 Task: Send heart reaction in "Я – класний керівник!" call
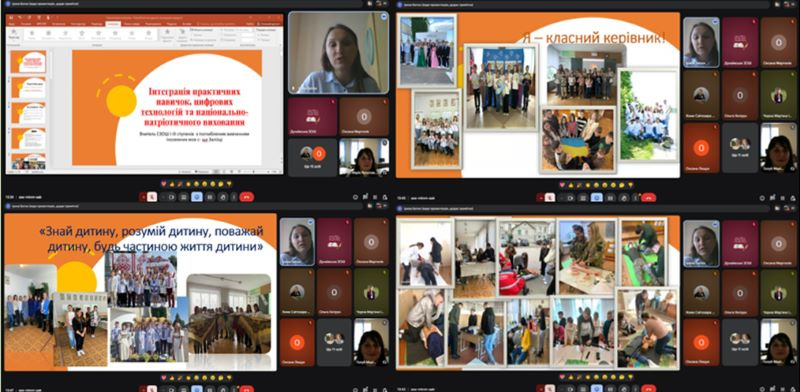tap(562, 185)
